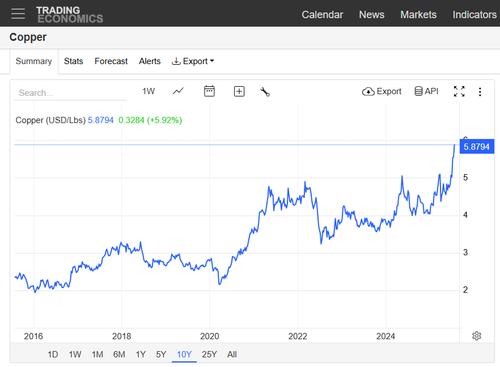Open Indicators in top navigation
The width and height of the screenshot is (500, 367).
[475, 15]
